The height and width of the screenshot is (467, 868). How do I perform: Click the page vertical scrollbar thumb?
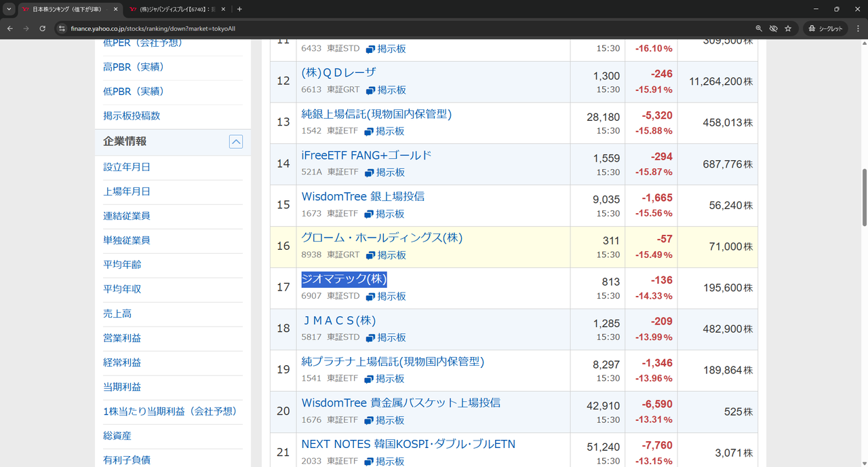point(863,197)
